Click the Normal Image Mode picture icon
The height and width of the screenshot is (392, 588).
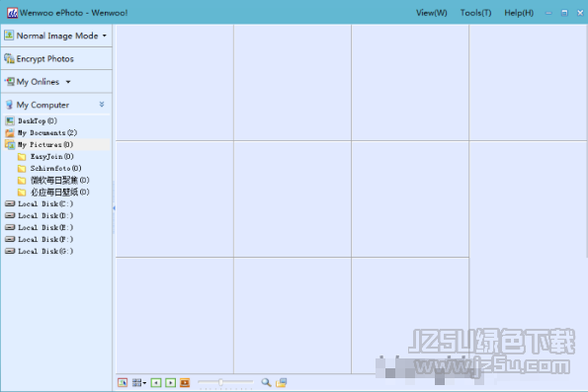click(x=9, y=36)
